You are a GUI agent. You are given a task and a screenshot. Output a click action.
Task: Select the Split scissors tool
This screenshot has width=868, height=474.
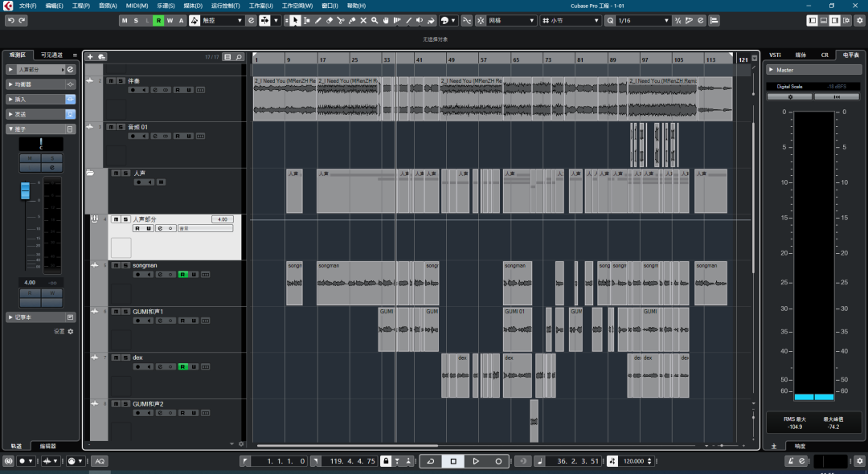[341, 20]
